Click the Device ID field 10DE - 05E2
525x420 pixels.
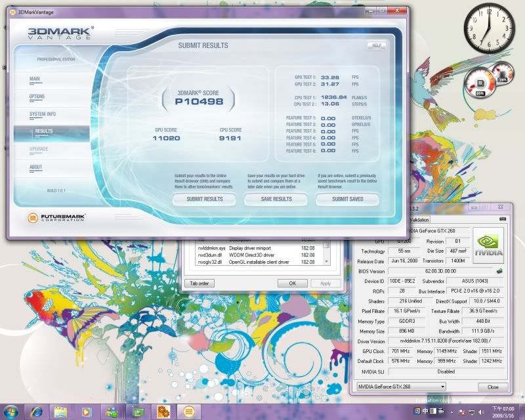pyautogui.click(x=402, y=281)
